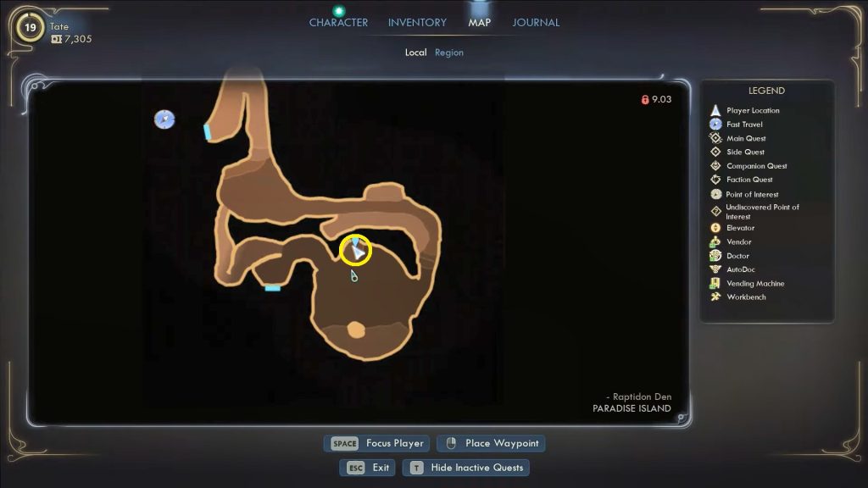Click the Workbench icon in the legend
The width and height of the screenshot is (868, 488).
click(715, 297)
